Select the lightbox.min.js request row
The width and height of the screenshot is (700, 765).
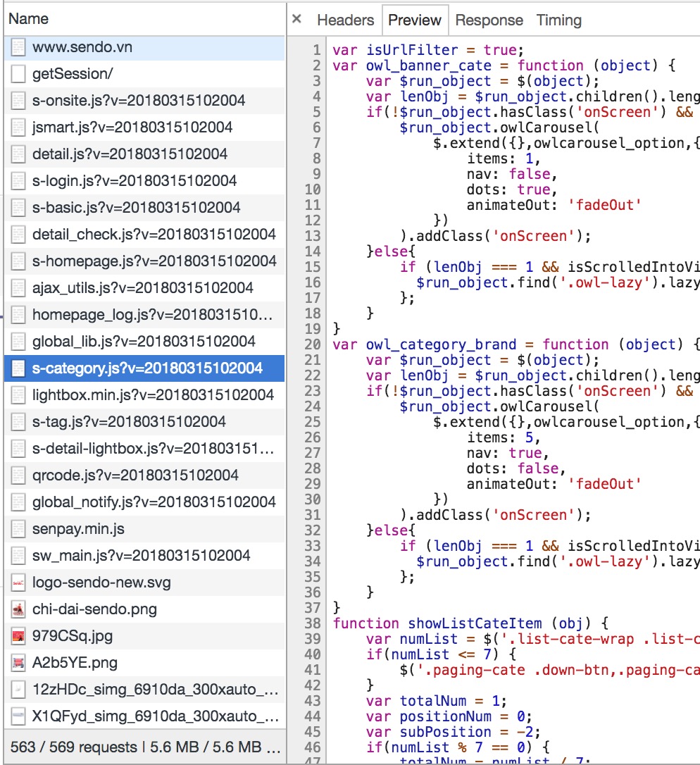coord(152,395)
